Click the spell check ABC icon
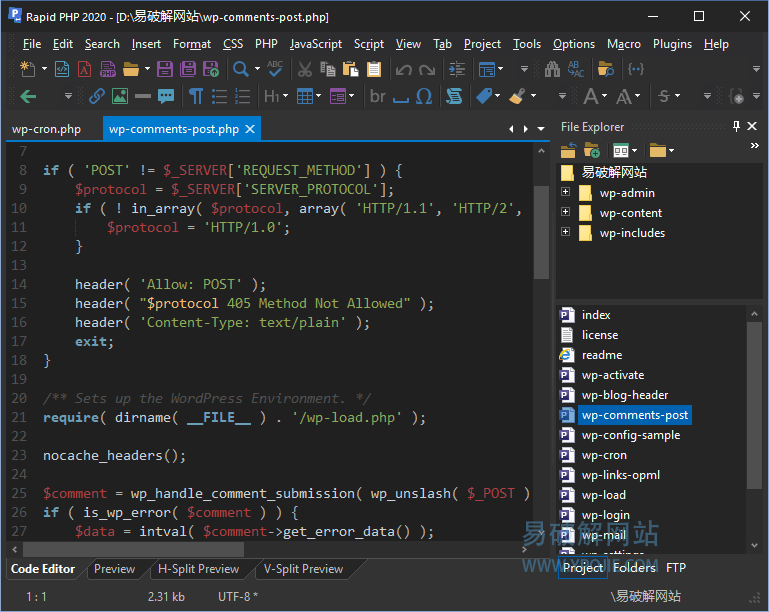The width and height of the screenshot is (769, 612). [x=274, y=69]
